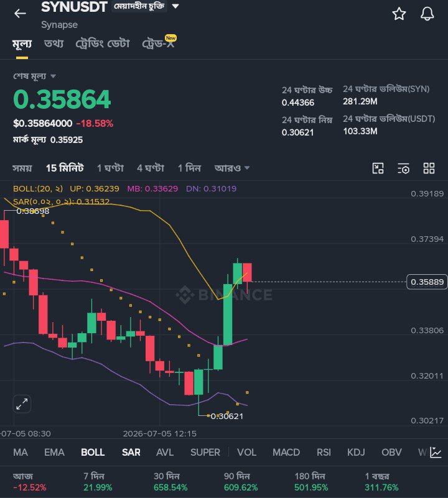The image size is (448, 498).
Task: Switch to the Info tab
Action: pyautogui.click(x=54, y=44)
